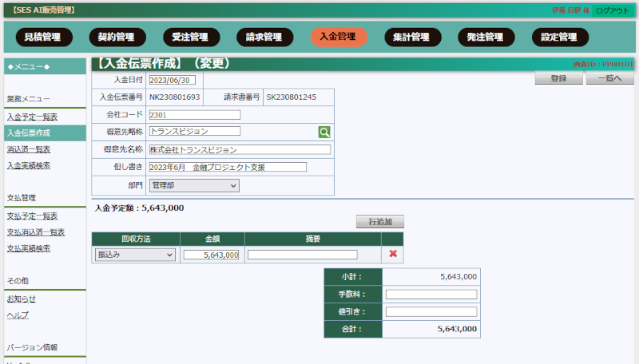Click the 但し書き input field

(x=228, y=167)
